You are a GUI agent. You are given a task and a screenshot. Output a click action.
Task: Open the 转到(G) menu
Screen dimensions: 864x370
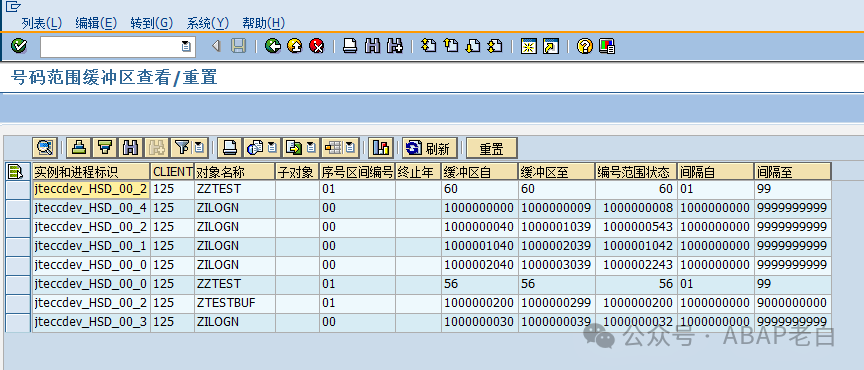click(x=152, y=23)
